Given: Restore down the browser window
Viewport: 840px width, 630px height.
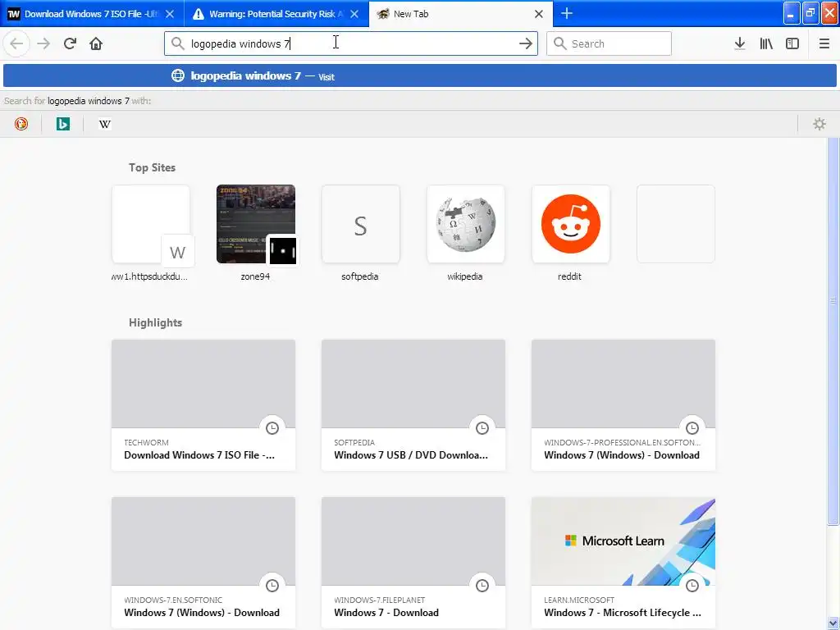Looking at the screenshot, I should pos(810,13).
